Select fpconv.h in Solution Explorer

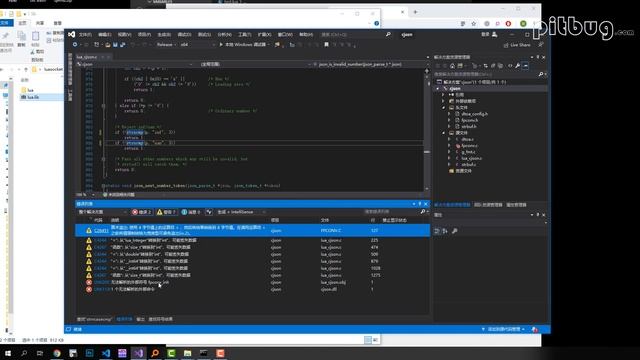click(469, 120)
